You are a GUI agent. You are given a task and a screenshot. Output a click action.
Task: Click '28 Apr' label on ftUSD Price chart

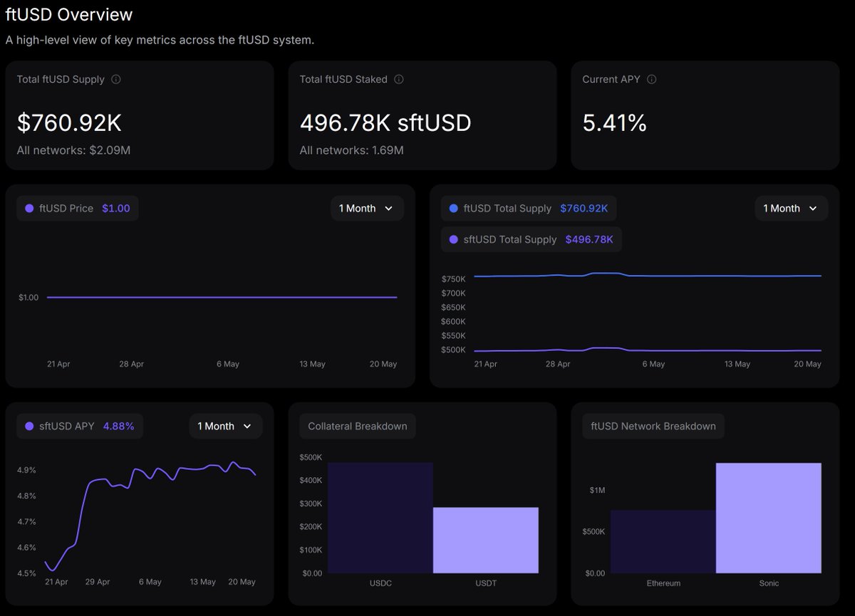[x=131, y=364]
